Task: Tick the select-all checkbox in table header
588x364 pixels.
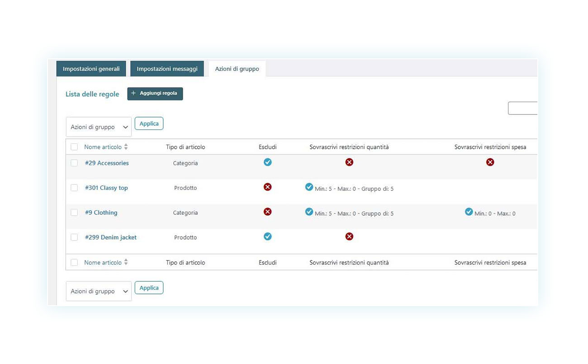Action: [74, 147]
